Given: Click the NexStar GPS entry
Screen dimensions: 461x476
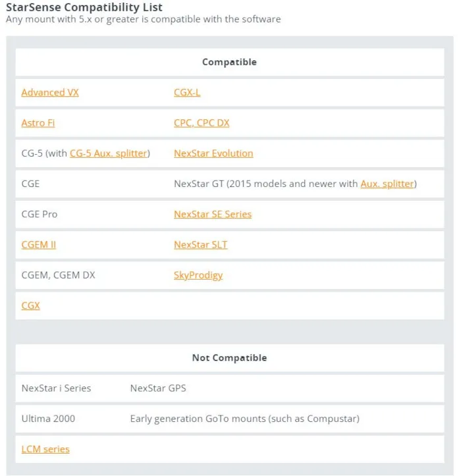Looking at the screenshot, I should pyautogui.click(x=158, y=388).
